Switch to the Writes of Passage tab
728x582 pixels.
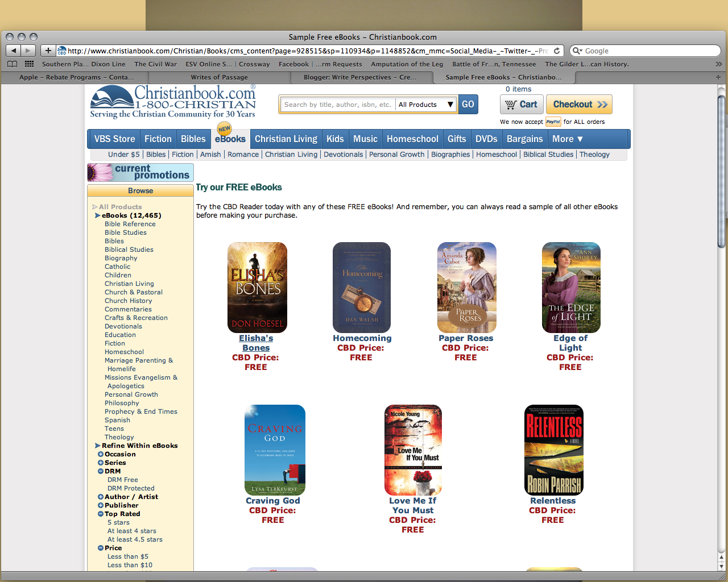[219, 77]
